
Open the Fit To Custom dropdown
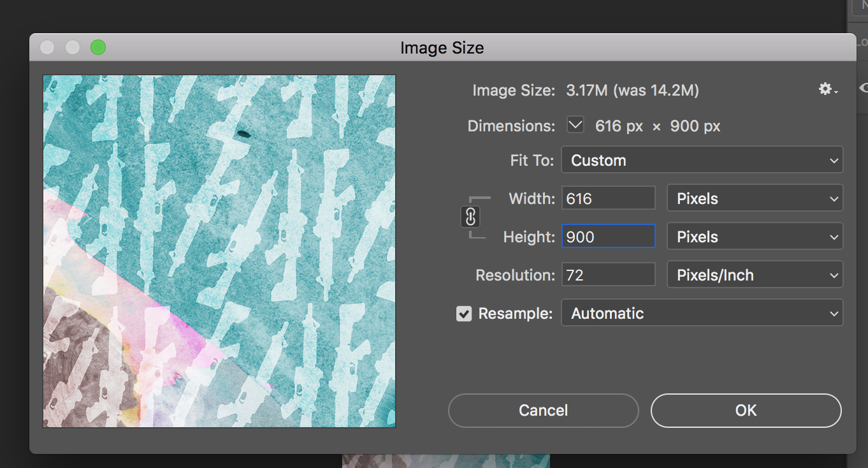pos(702,160)
